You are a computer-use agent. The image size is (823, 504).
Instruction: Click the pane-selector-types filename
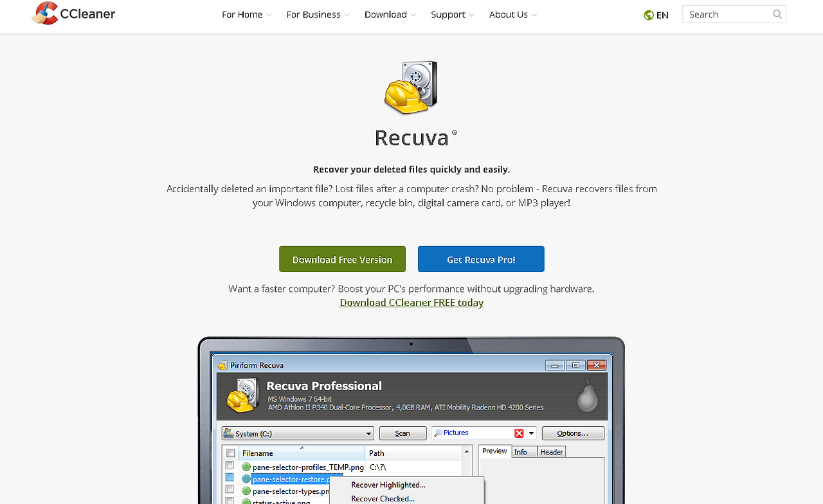coord(291,491)
